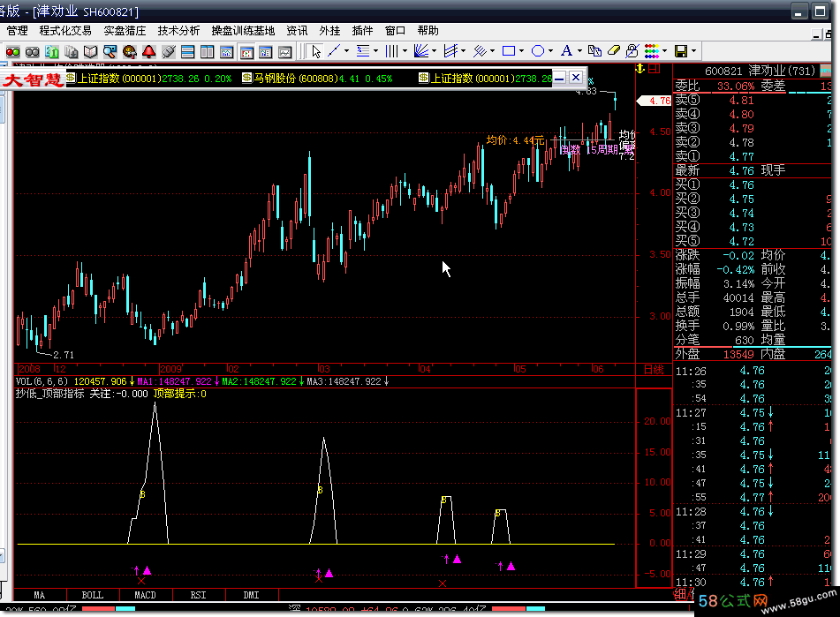Viewport: 840px width, 617px height.
Task: Select the arrow pointer cursor tool
Action: pos(315,51)
